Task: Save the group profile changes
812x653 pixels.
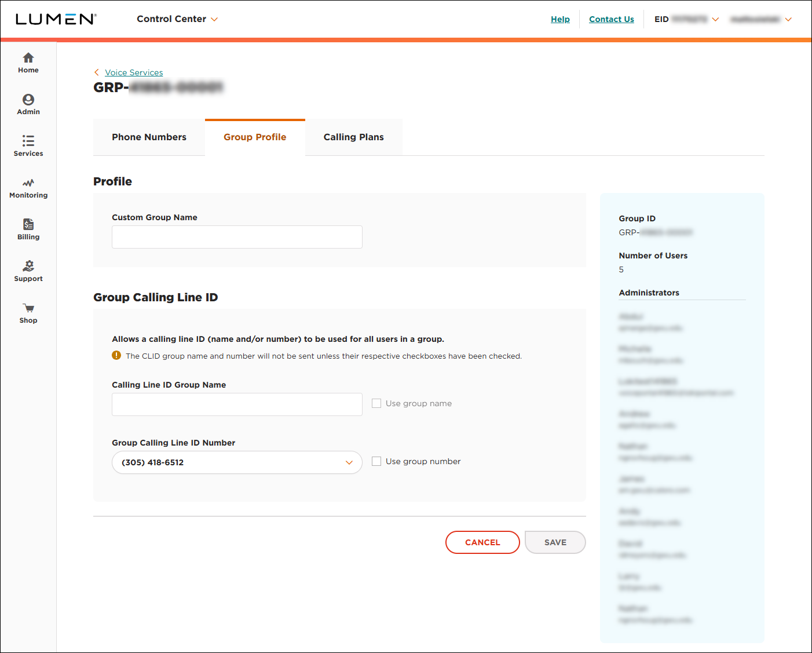Action: click(555, 542)
